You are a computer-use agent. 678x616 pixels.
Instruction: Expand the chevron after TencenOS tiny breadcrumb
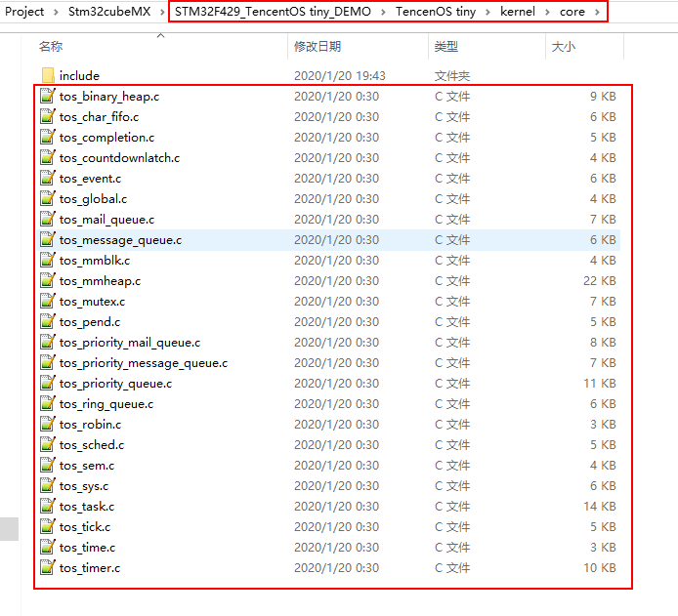[x=487, y=12]
